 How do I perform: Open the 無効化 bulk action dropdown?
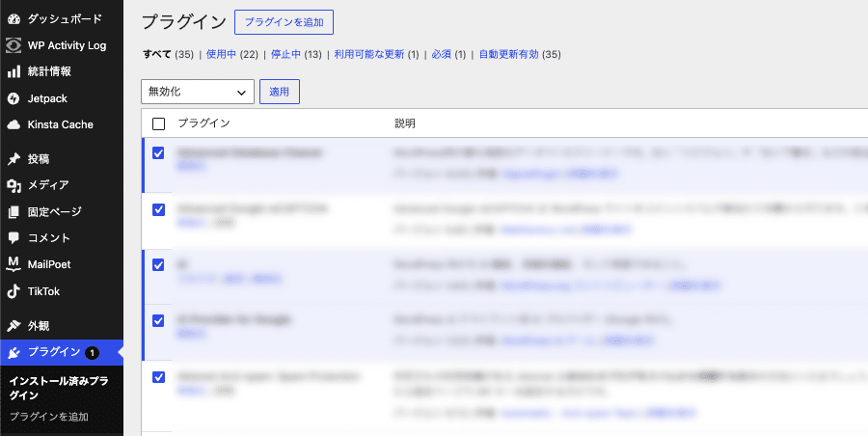198,92
